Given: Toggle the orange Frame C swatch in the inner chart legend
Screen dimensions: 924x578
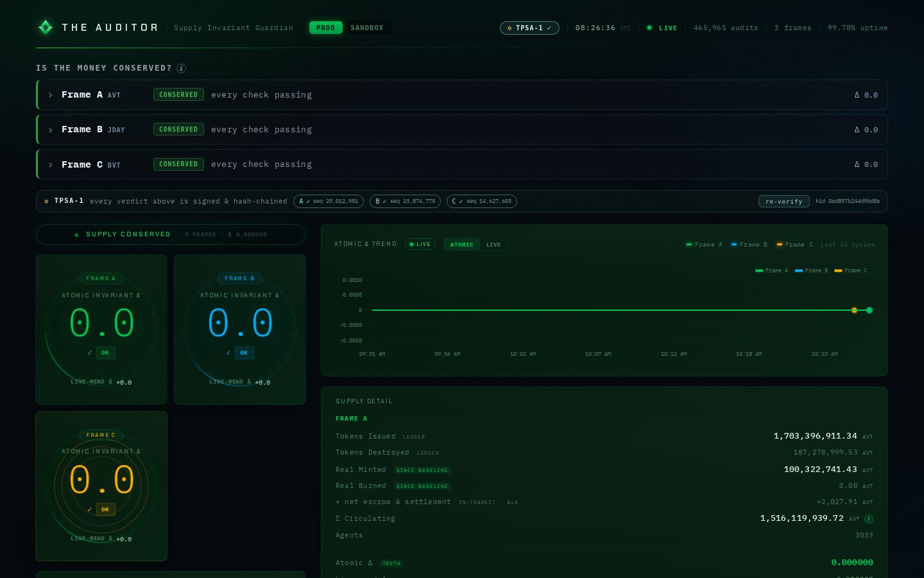Looking at the screenshot, I should (838, 270).
